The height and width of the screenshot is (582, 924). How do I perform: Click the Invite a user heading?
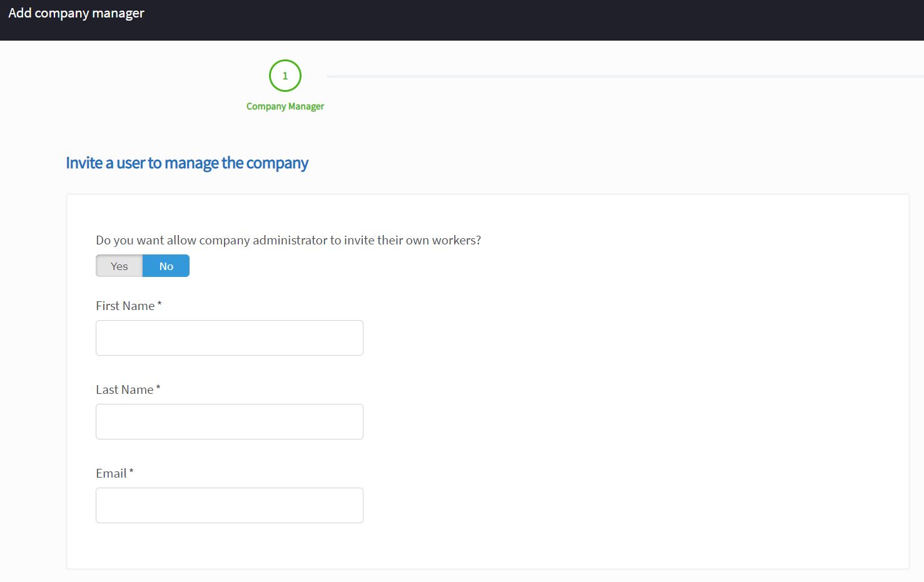[187, 163]
